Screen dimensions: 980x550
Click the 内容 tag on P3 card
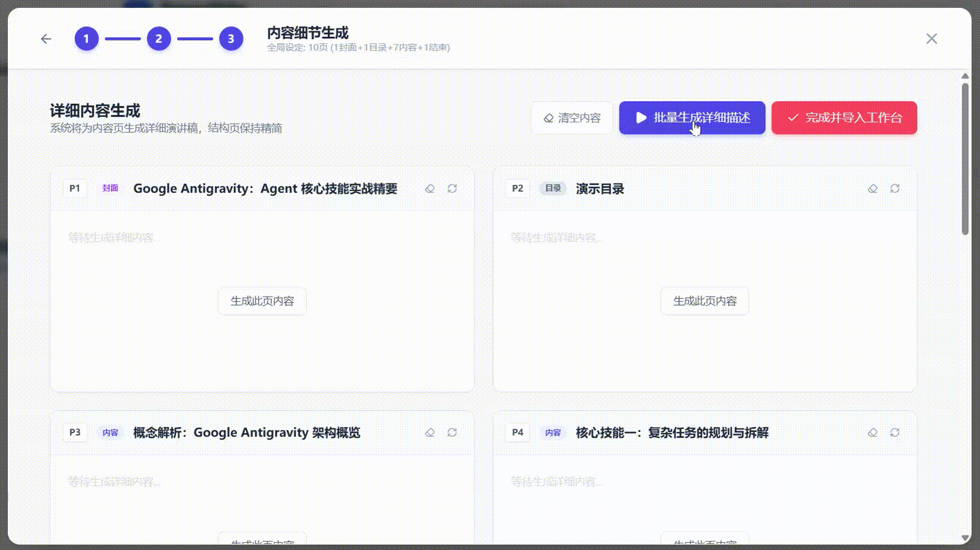(x=110, y=432)
